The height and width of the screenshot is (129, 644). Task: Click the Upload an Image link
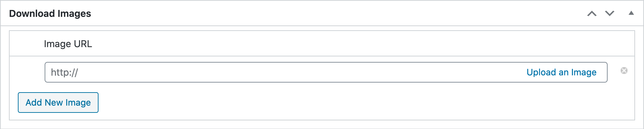click(x=562, y=72)
